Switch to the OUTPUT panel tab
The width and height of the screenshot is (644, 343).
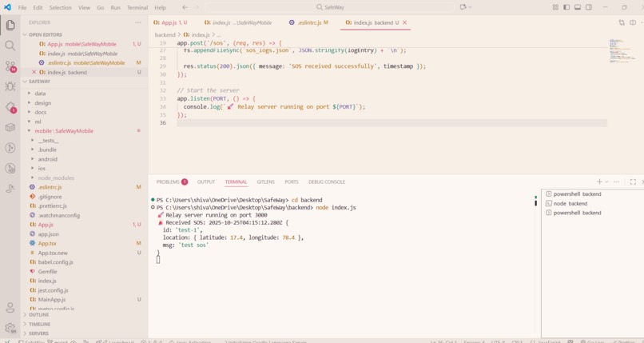coord(206,181)
